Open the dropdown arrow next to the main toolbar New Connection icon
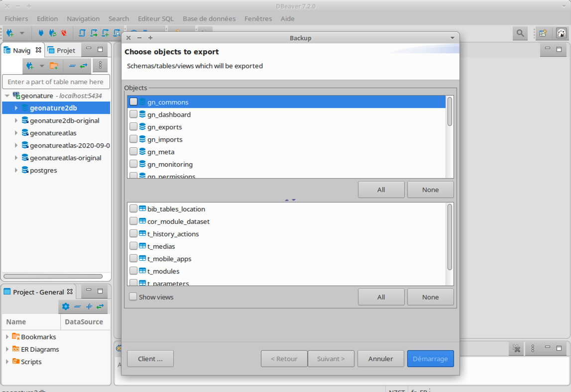 pos(22,33)
